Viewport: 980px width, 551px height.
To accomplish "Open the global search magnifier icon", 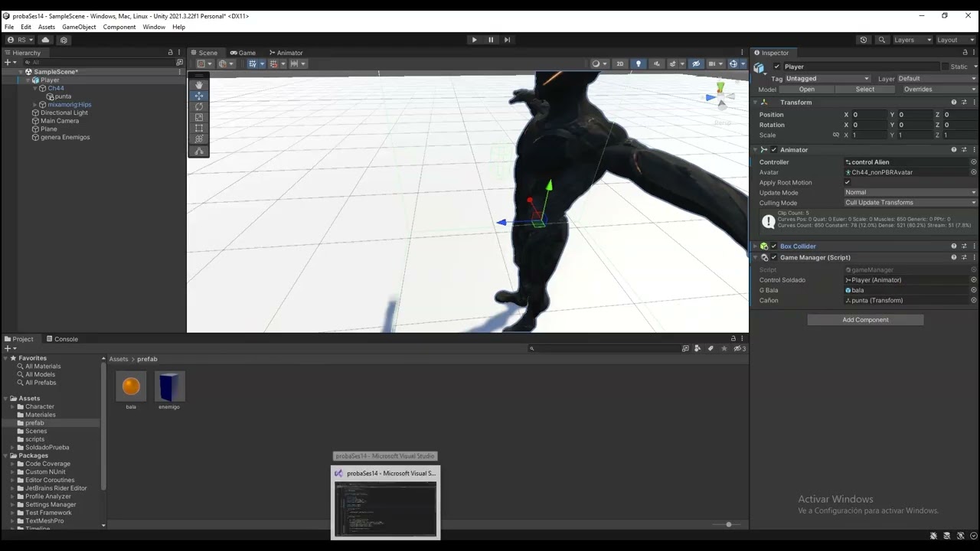I will (x=881, y=40).
